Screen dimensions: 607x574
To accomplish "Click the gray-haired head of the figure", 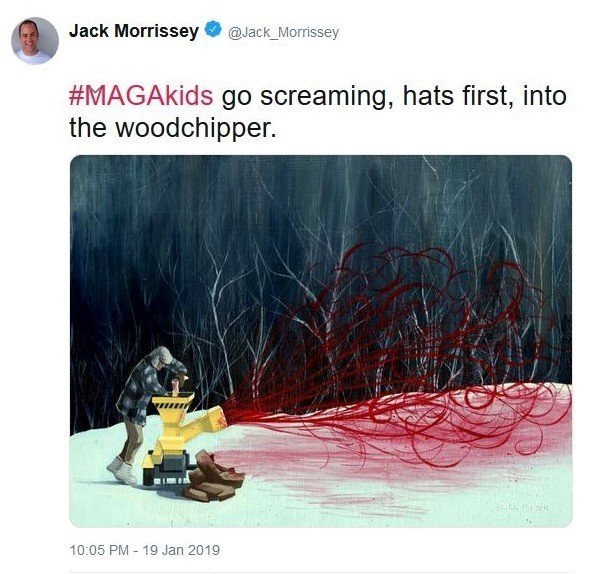I will pyautogui.click(x=161, y=356).
